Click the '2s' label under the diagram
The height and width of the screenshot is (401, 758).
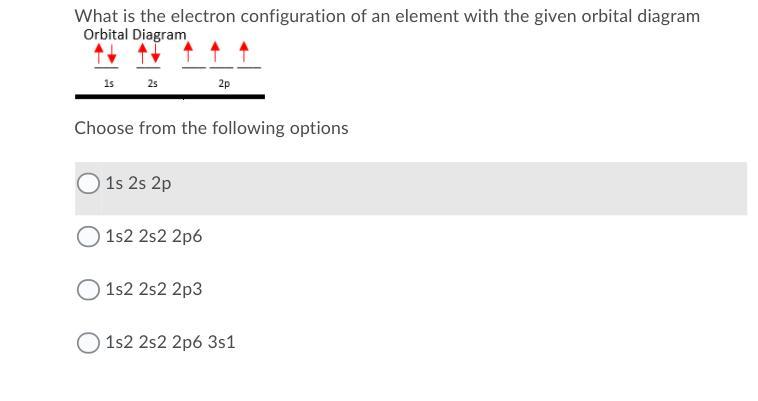(152, 84)
